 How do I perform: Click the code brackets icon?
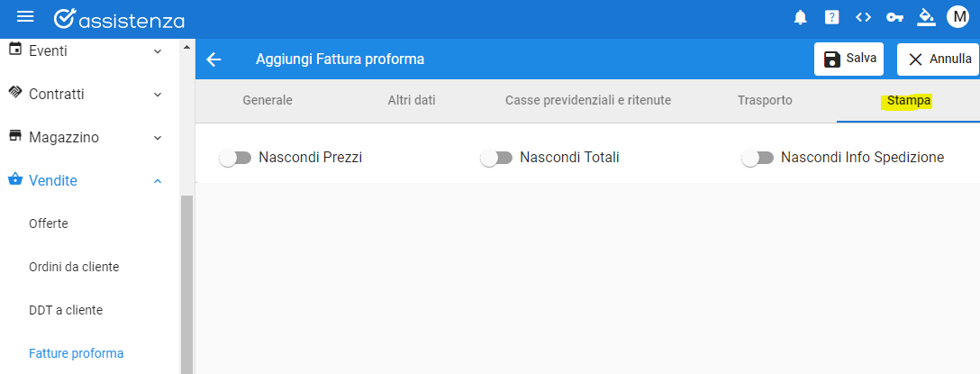[863, 17]
